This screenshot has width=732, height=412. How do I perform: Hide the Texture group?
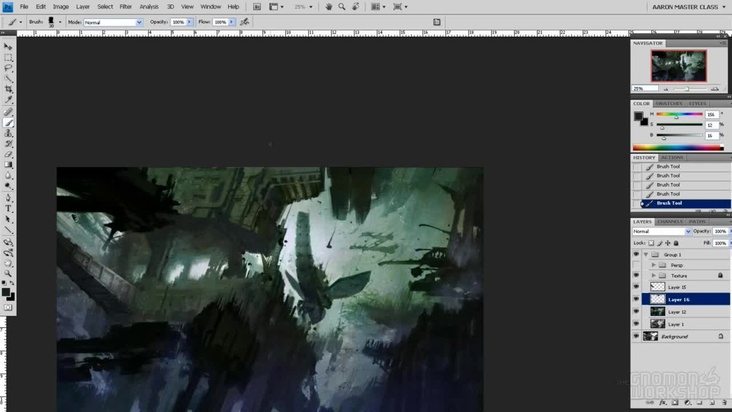pyautogui.click(x=636, y=275)
